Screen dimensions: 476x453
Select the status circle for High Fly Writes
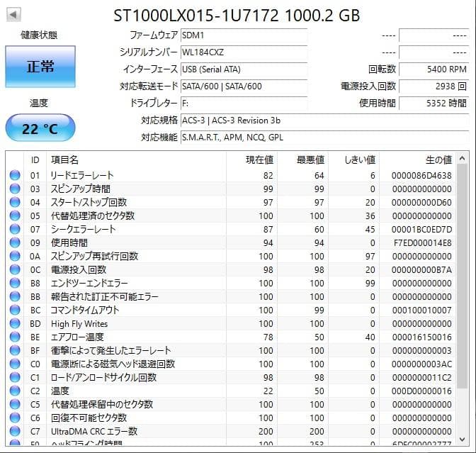(x=15, y=323)
